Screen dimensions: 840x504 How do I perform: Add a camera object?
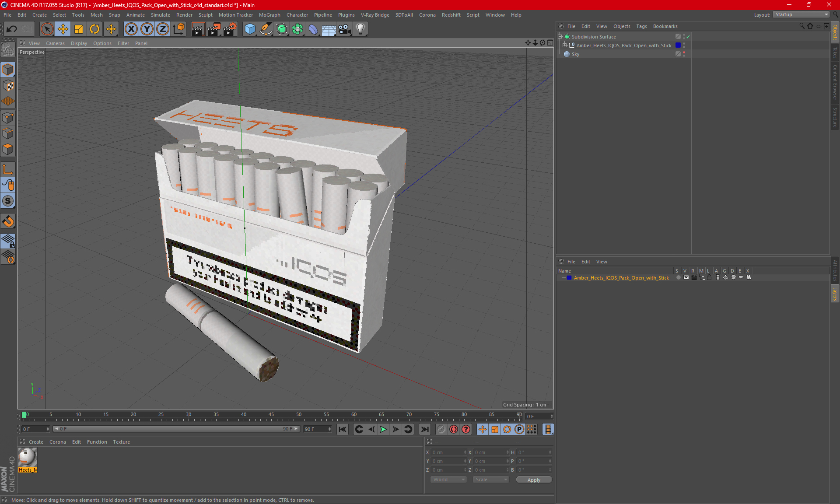344,29
